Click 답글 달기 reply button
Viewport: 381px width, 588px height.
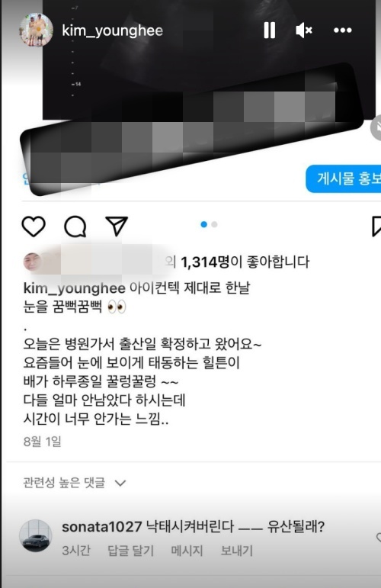point(131,551)
